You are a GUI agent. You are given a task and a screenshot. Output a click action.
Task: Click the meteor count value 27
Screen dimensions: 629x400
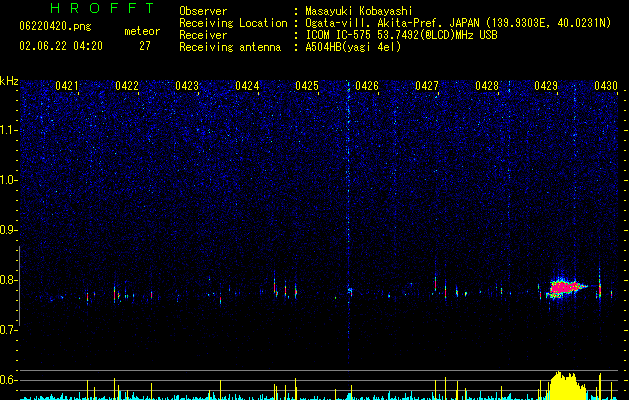coord(145,46)
